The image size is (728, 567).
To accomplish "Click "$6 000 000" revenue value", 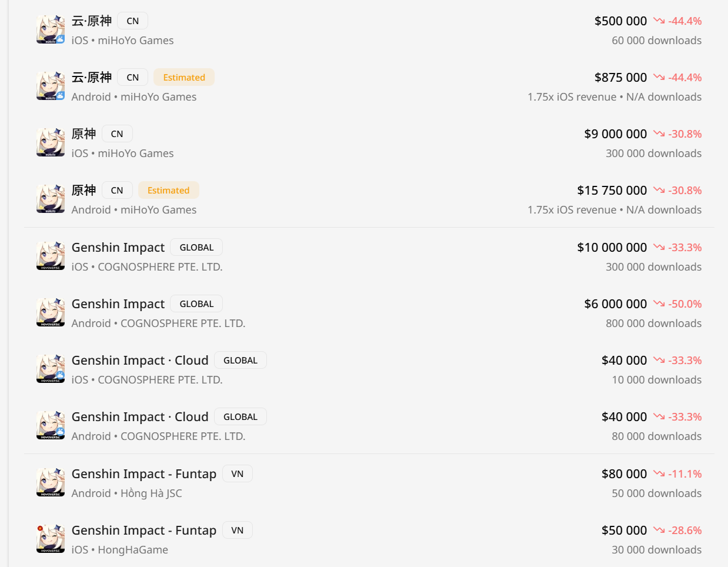I will pos(616,304).
